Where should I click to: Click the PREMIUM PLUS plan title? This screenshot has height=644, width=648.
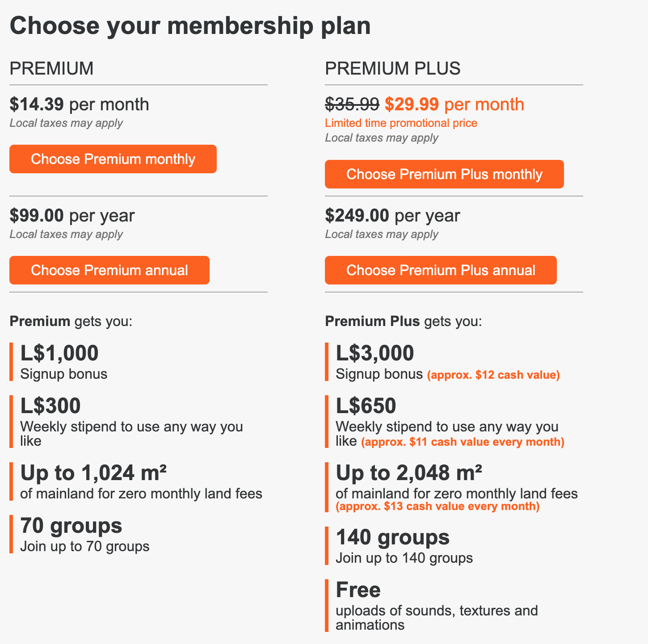point(392,68)
